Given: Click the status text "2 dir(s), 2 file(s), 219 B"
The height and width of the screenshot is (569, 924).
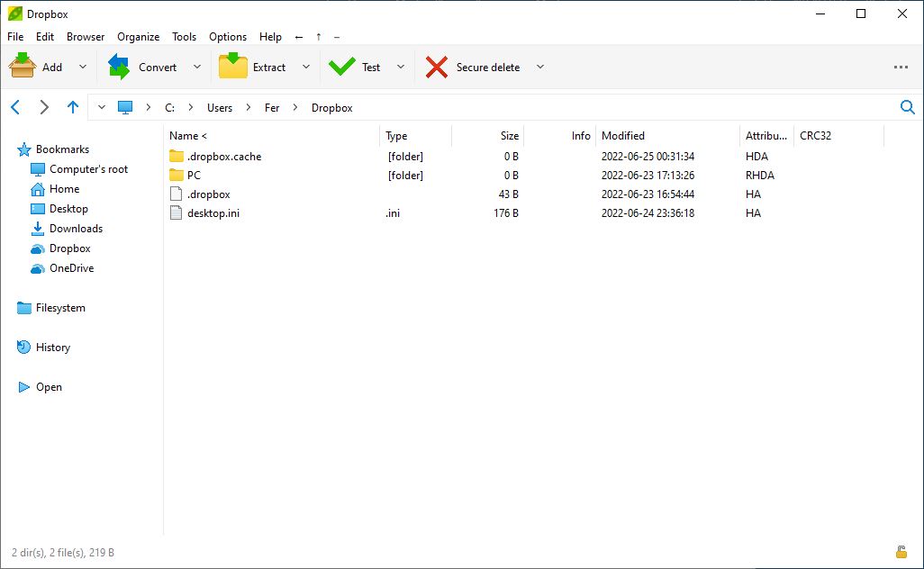Looking at the screenshot, I should pyautogui.click(x=63, y=553).
